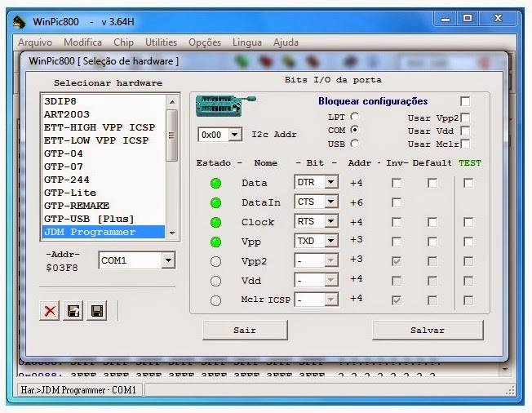
Task: Select JDM Programmer in the list
Action: [104, 232]
